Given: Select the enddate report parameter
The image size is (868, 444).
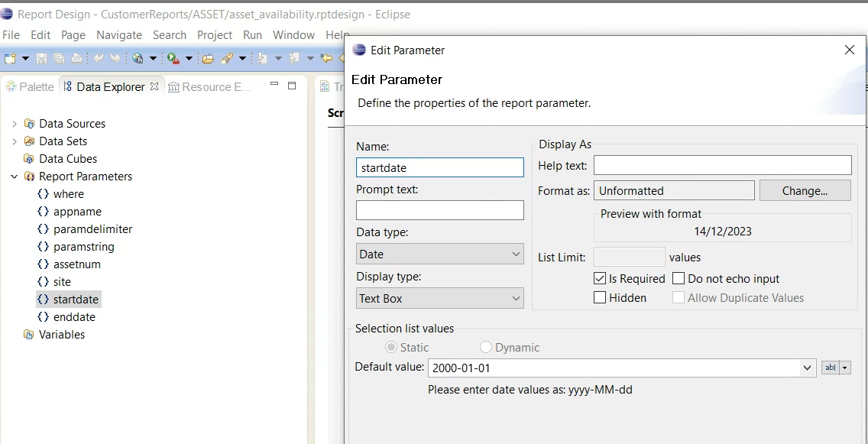Looking at the screenshot, I should coord(74,317).
